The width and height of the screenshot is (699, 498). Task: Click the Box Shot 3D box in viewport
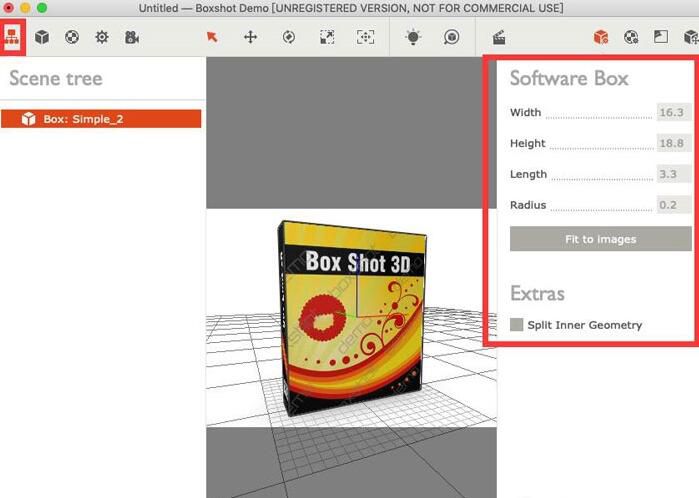(352, 318)
